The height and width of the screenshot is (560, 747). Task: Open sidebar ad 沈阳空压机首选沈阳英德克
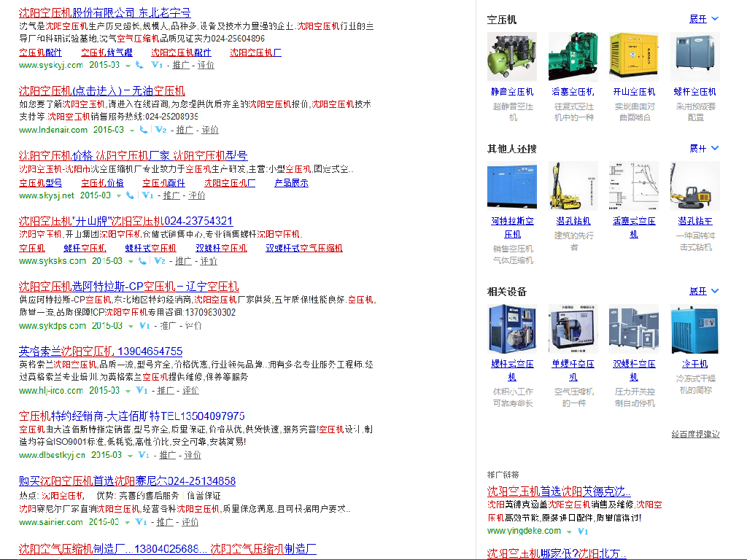pos(559,491)
